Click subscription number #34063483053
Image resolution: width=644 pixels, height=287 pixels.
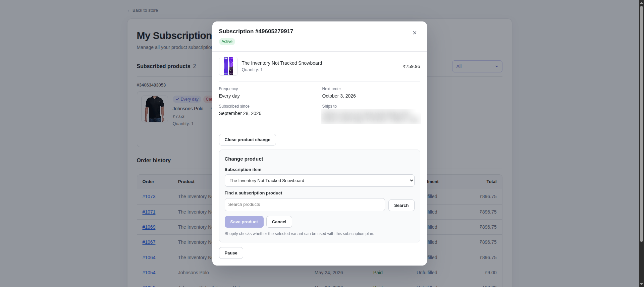151,85
